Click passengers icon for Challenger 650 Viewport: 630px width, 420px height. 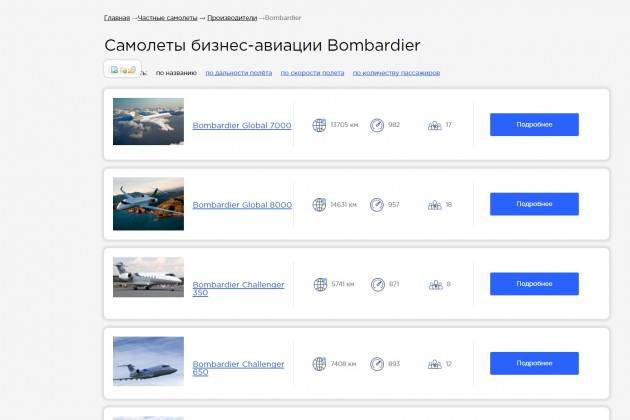434,364
